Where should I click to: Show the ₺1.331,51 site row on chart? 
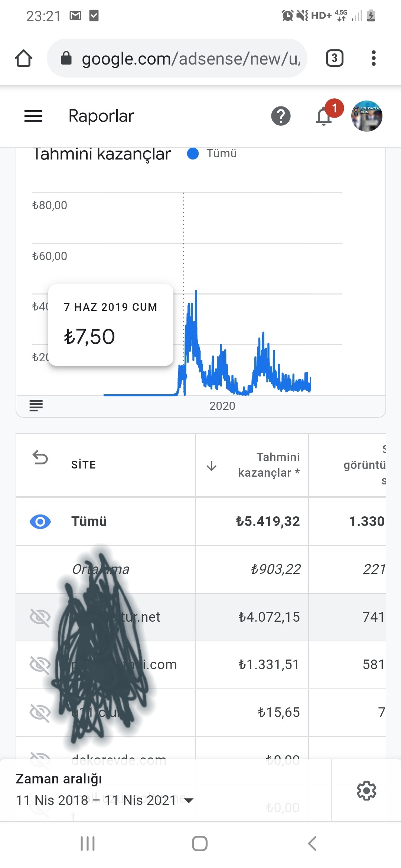point(40,665)
